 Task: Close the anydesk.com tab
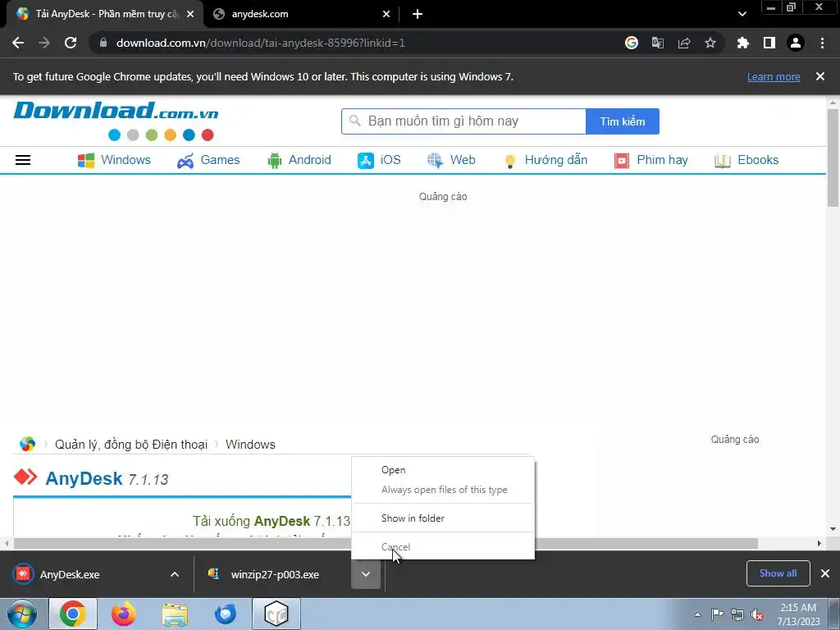386,14
